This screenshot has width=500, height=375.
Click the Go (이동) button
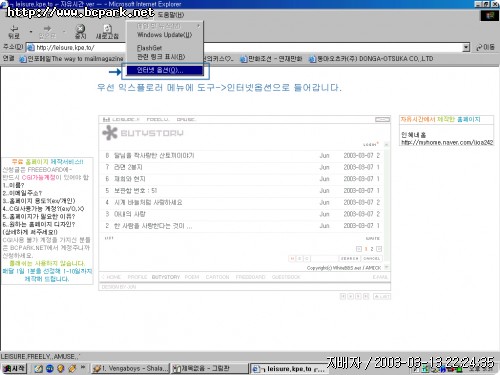click(486, 47)
